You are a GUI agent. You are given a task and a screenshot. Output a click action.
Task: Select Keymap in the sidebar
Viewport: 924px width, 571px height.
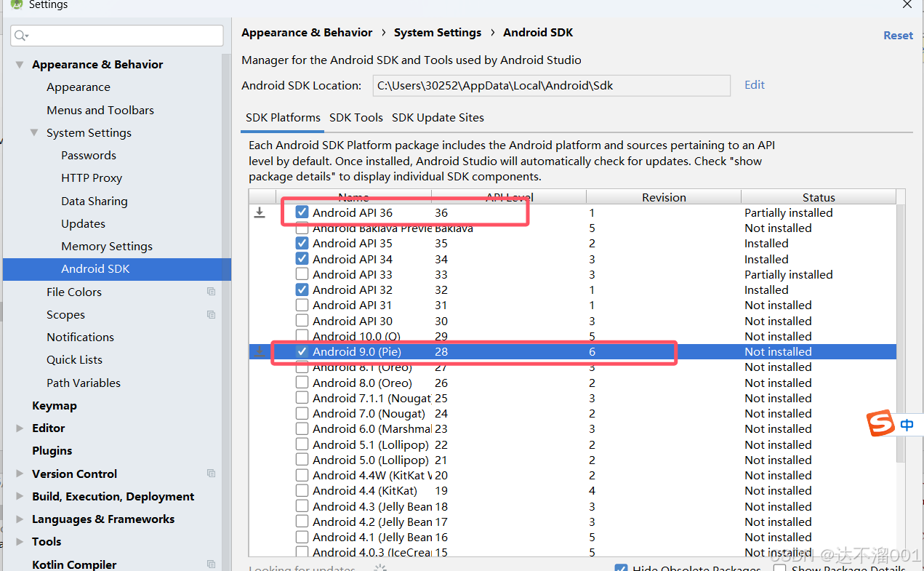tap(55, 406)
